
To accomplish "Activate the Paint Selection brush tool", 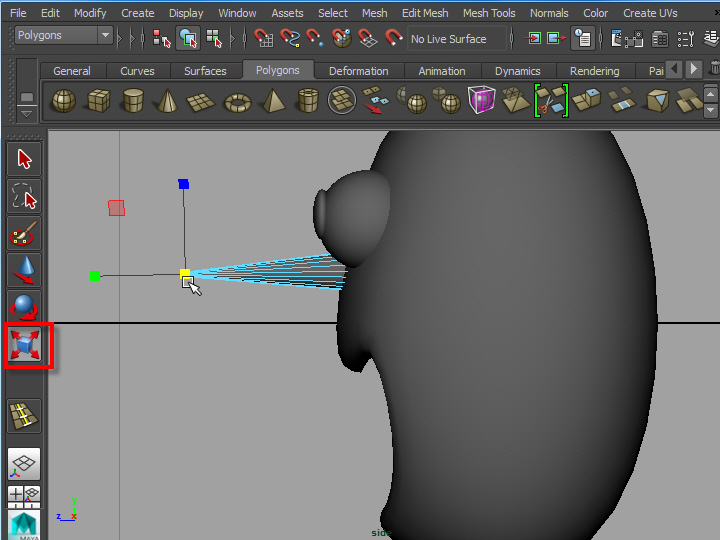I will point(25,233).
